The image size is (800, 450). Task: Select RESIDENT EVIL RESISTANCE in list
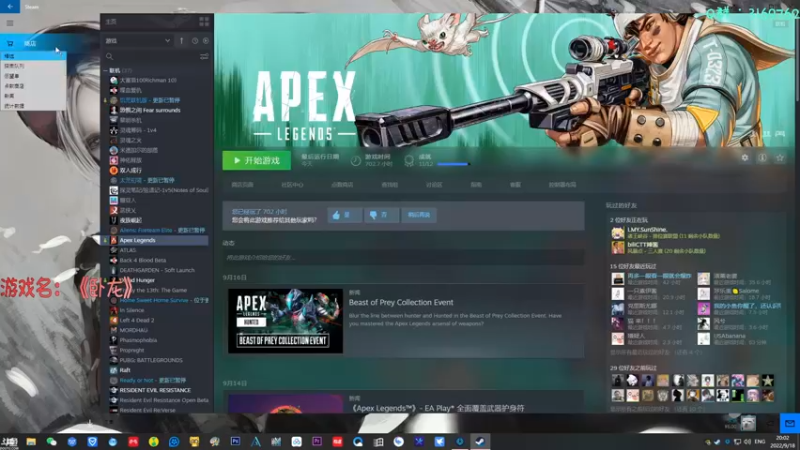[156, 390]
